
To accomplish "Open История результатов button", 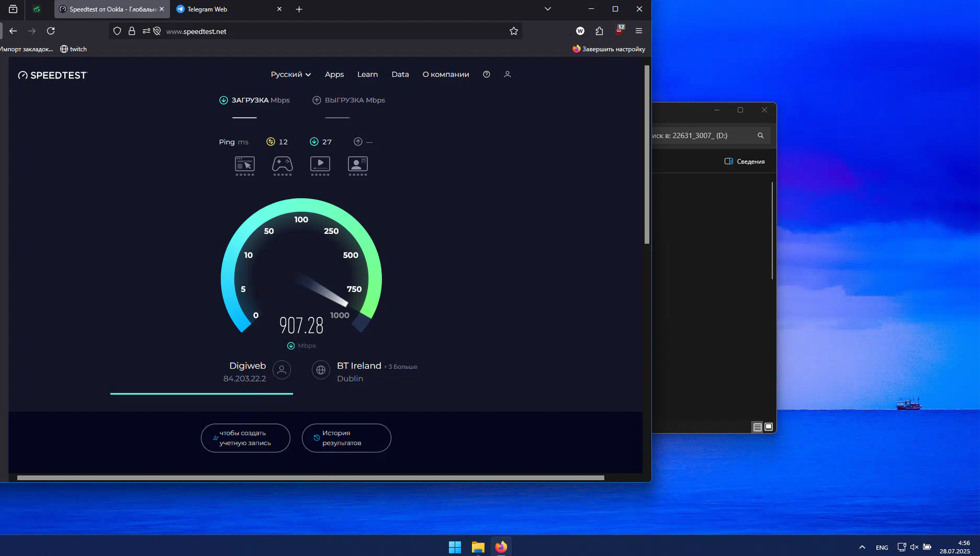I will pyautogui.click(x=346, y=438).
